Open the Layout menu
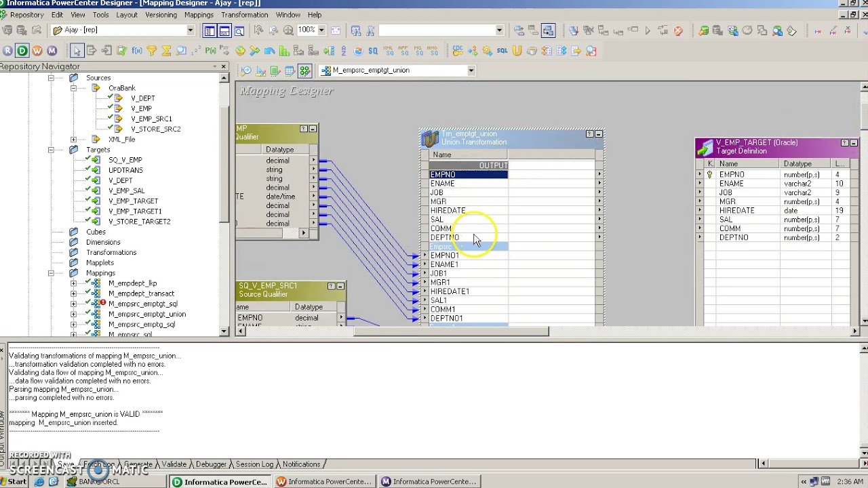 pos(127,15)
